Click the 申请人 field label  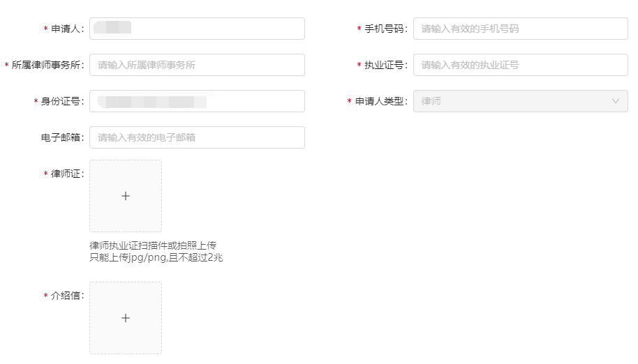coord(67,29)
